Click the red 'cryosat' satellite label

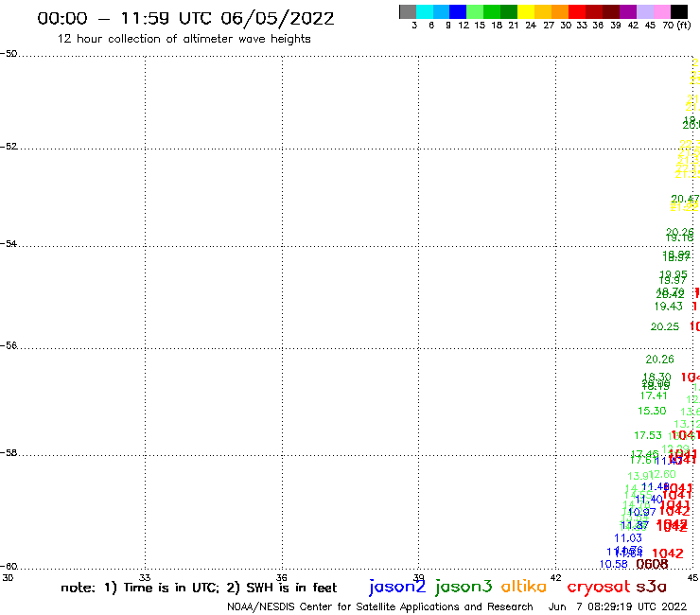(599, 587)
